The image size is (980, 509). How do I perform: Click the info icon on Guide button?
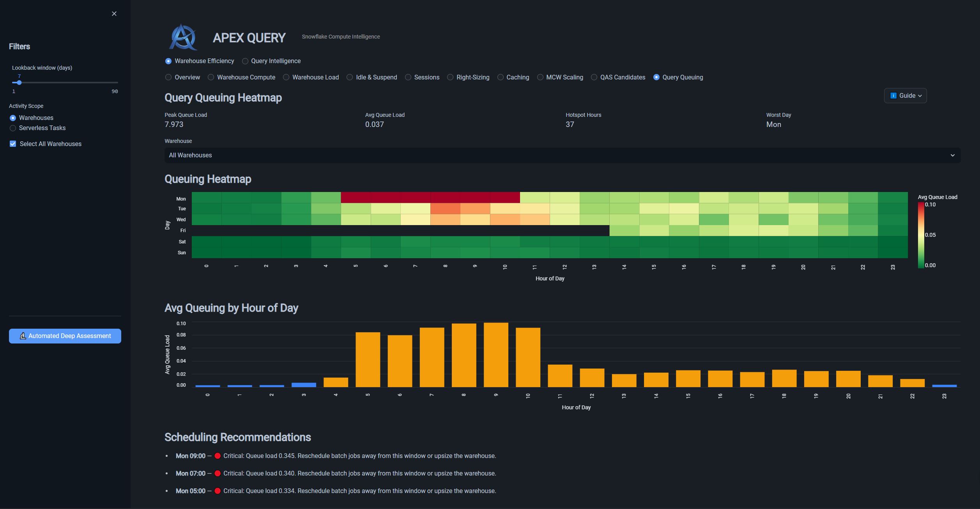[893, 96]
